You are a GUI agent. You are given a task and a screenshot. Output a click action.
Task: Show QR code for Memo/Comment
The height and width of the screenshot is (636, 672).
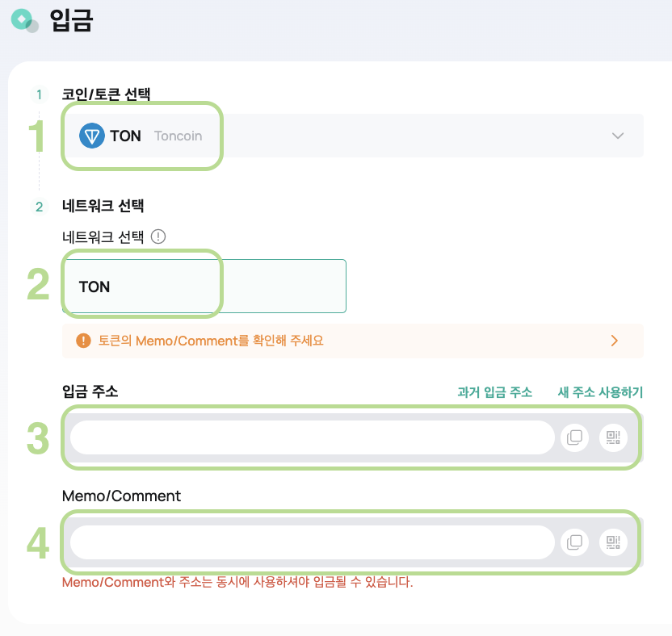coord(613,542)
